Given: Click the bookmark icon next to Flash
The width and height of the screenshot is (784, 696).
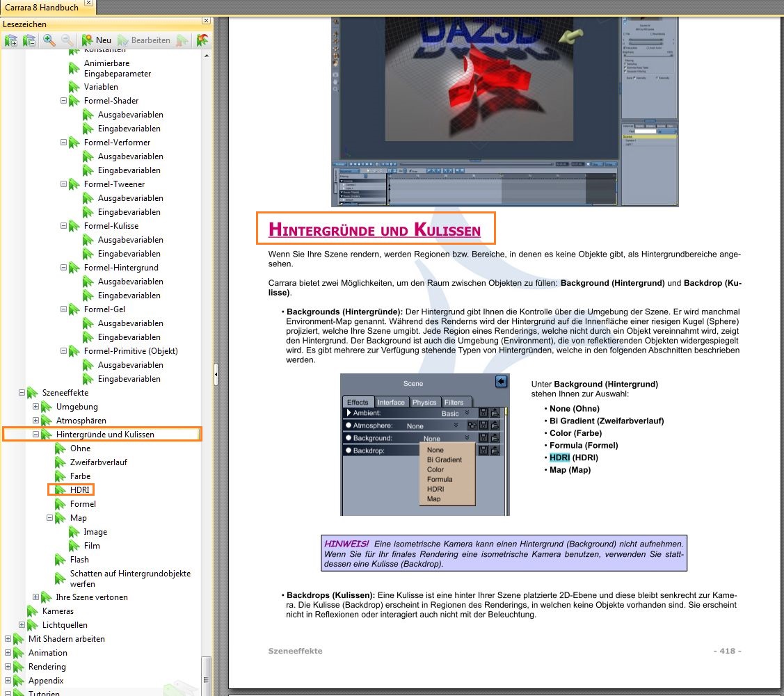Looking at the screenshot, I should click(60, 560).
